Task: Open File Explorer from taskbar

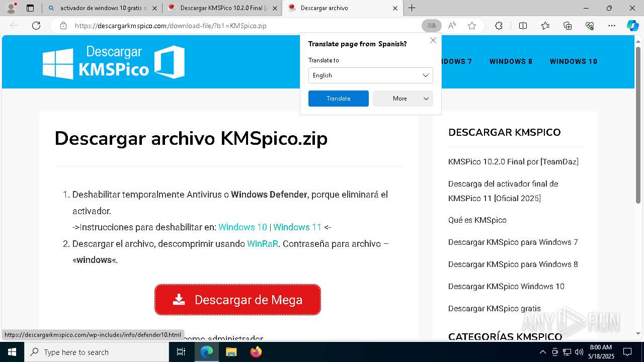Action: 231,352
